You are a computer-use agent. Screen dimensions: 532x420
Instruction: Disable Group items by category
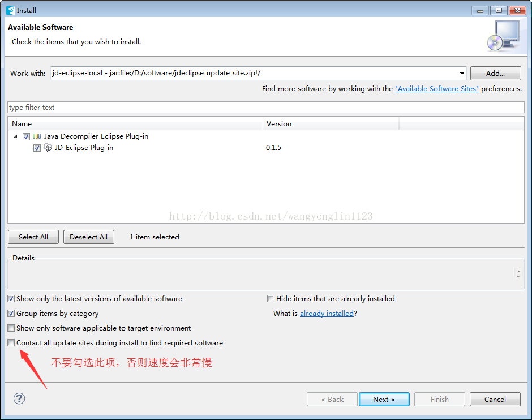click(x=11, y=314)
